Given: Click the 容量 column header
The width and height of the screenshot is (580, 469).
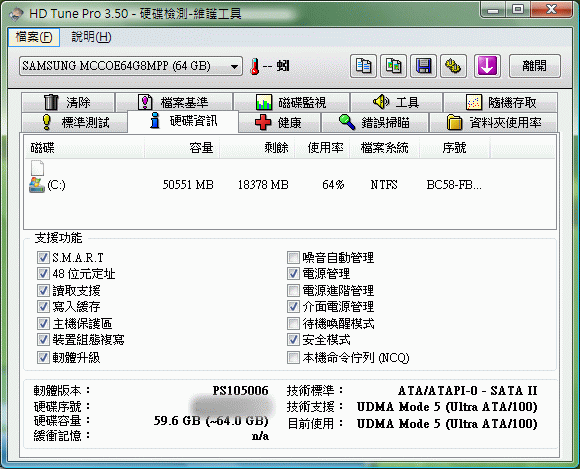Looking at the screenshot, I should pos(182,148).
